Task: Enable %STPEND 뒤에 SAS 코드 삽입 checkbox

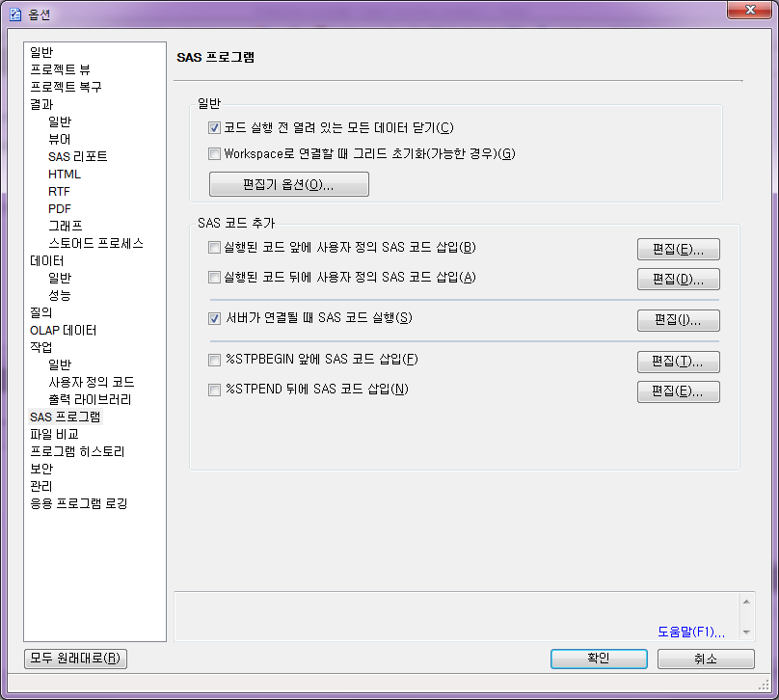Action: pos(214,390)
